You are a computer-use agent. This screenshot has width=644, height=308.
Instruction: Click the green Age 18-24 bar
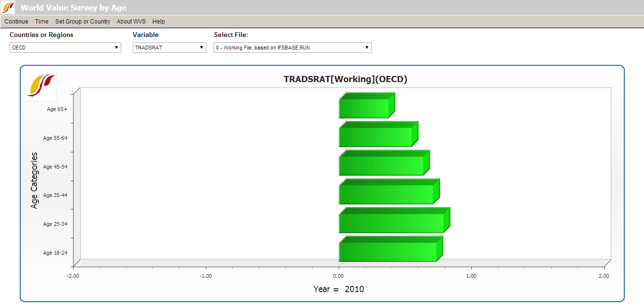point(388,252)
